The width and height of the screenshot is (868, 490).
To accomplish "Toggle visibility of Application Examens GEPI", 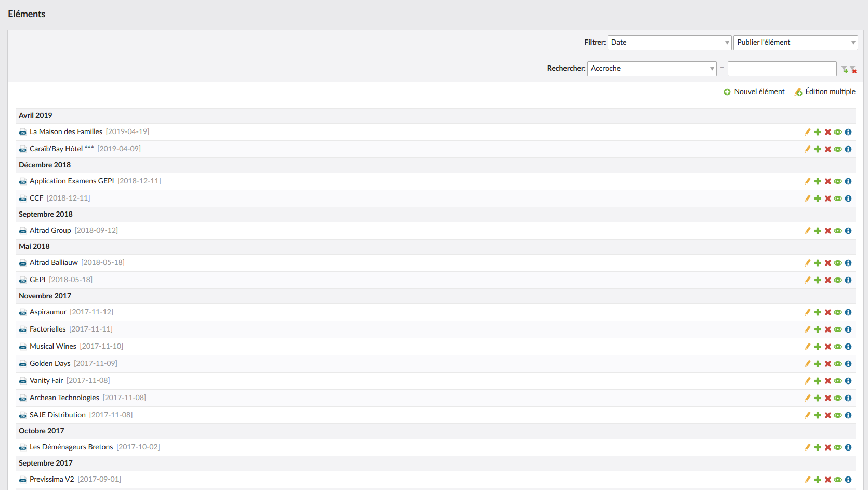I will tap(838, 181).
